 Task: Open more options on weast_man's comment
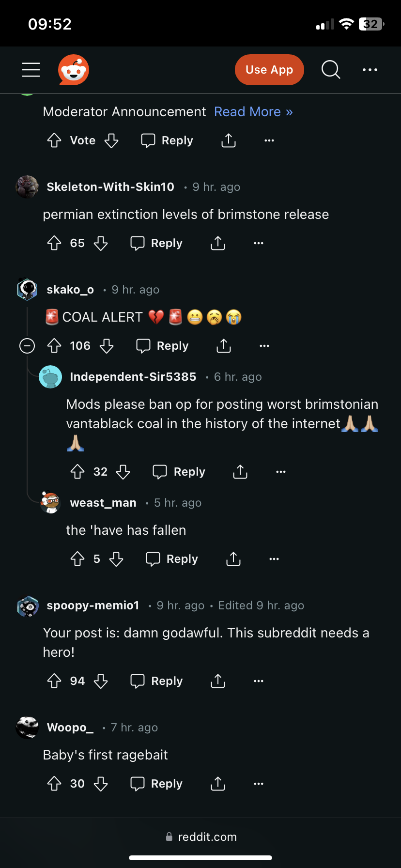(x=274, y=559)
